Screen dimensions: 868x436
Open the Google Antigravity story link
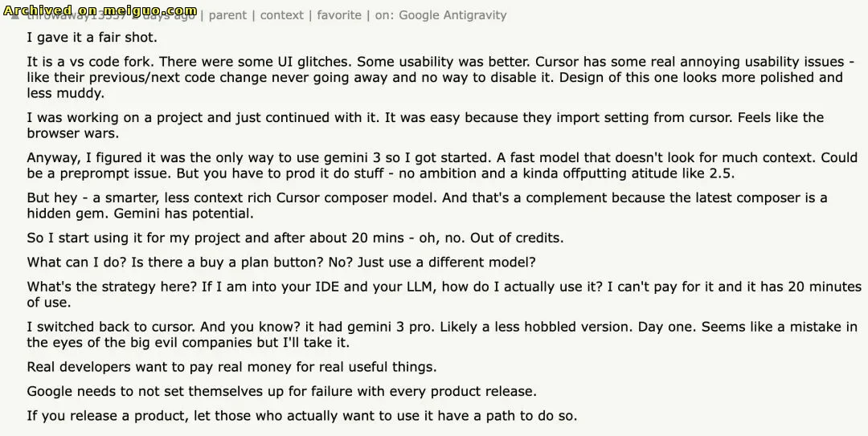(452, 15)
